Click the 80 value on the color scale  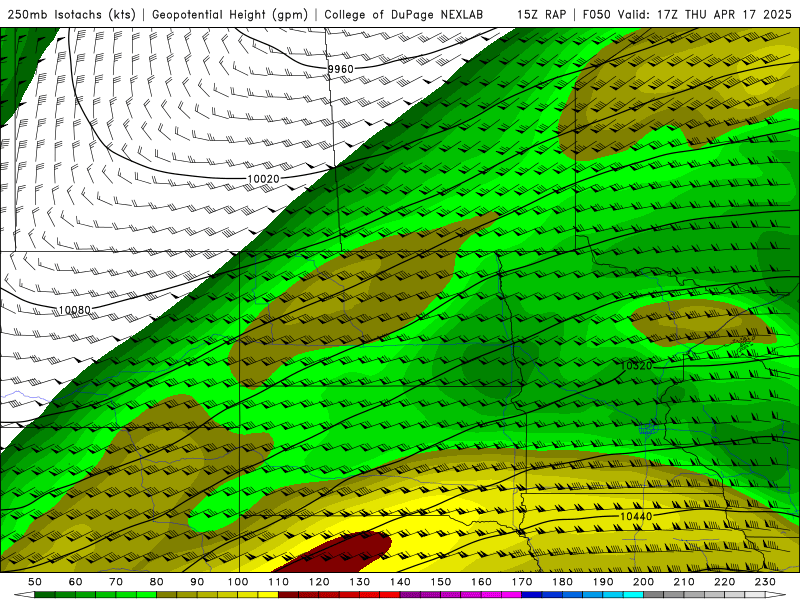tap(157, 582)
